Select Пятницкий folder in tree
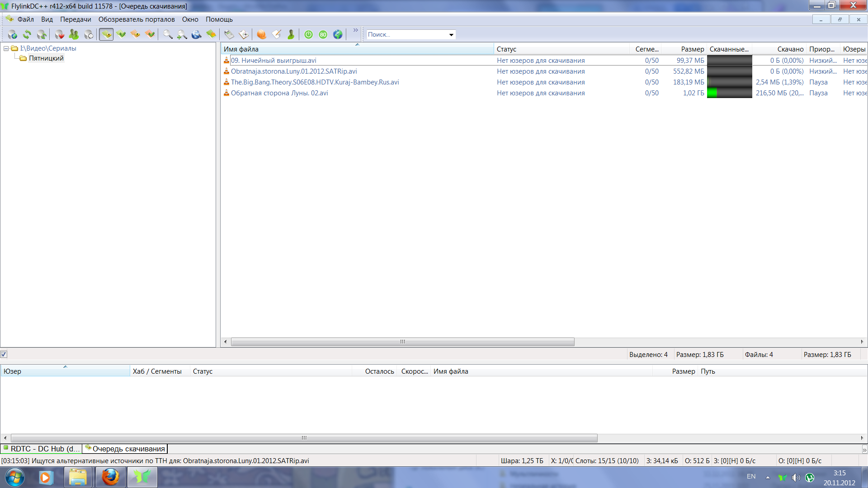The image size is (868, 488). pyautogui.click(x=46, y=58)
